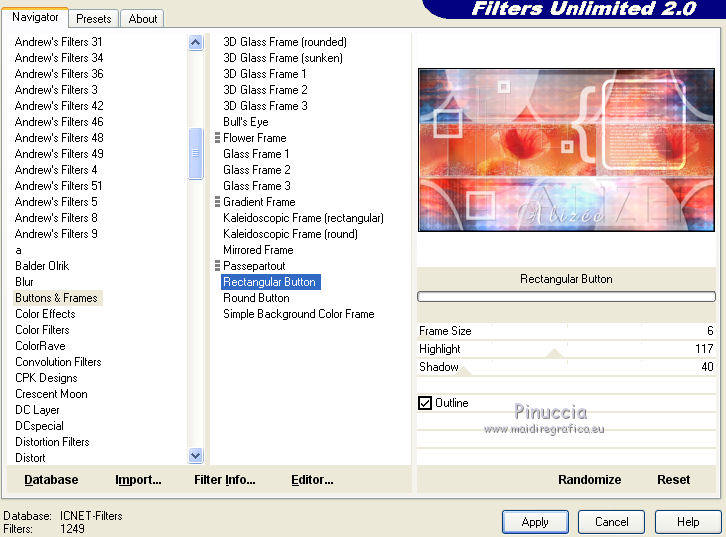This screenshot has width=726, height=537.
Task: Click the category list scrollbar thumb
Action: coord(195,153)
